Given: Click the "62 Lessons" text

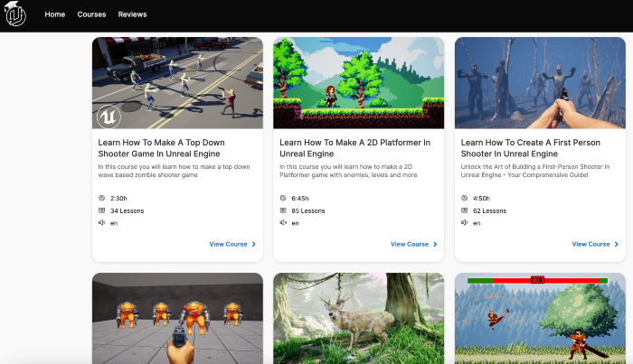Looking at the screenshot, I should 490,210.
